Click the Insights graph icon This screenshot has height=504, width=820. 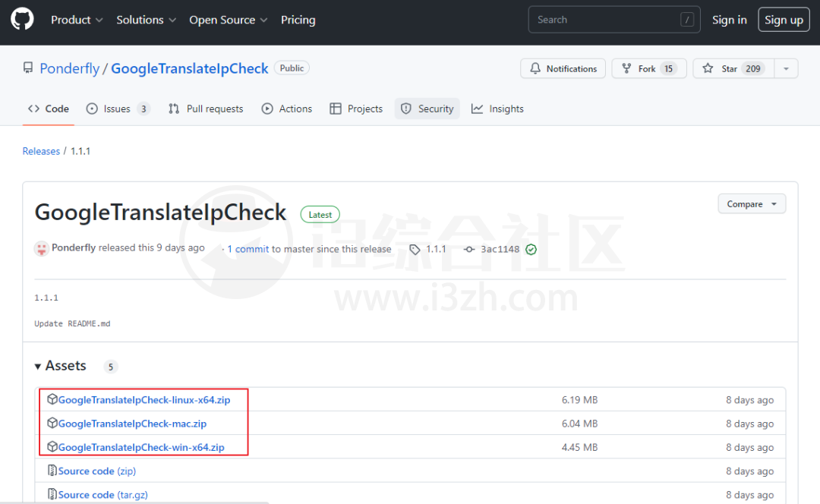pyautogui.click(x=477, y=109)
